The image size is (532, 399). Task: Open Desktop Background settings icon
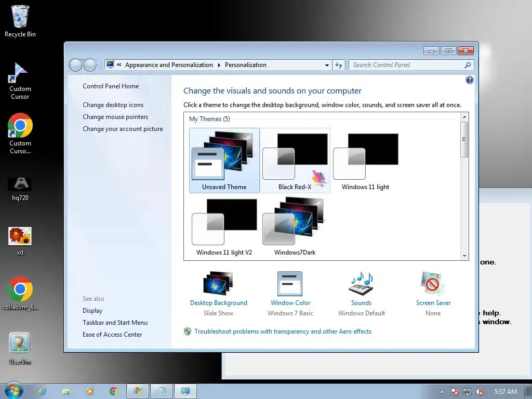click(219, 283)
